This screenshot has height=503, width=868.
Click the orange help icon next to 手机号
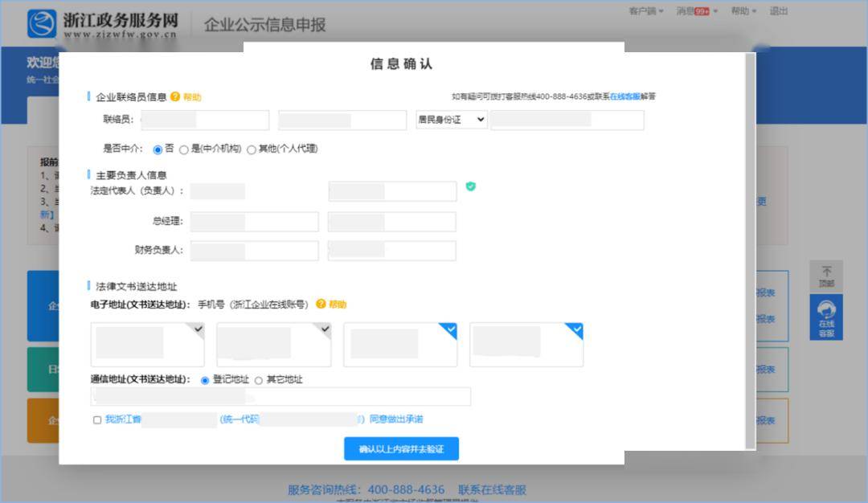tap(321, 304)
